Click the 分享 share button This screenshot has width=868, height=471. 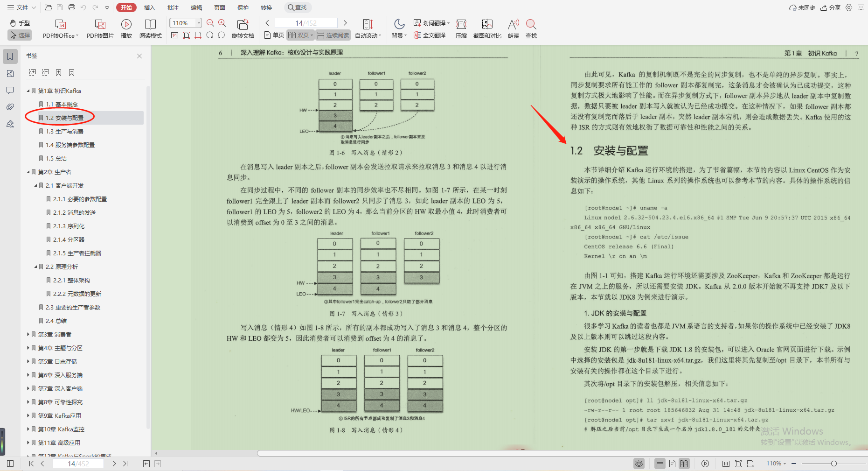(831, 7)
